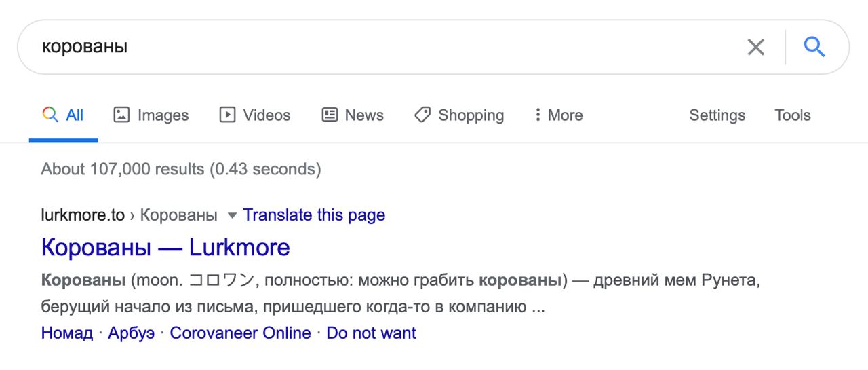Click the colored magnifier icon beside All
868x370 pixels.
tap(50, 115)
